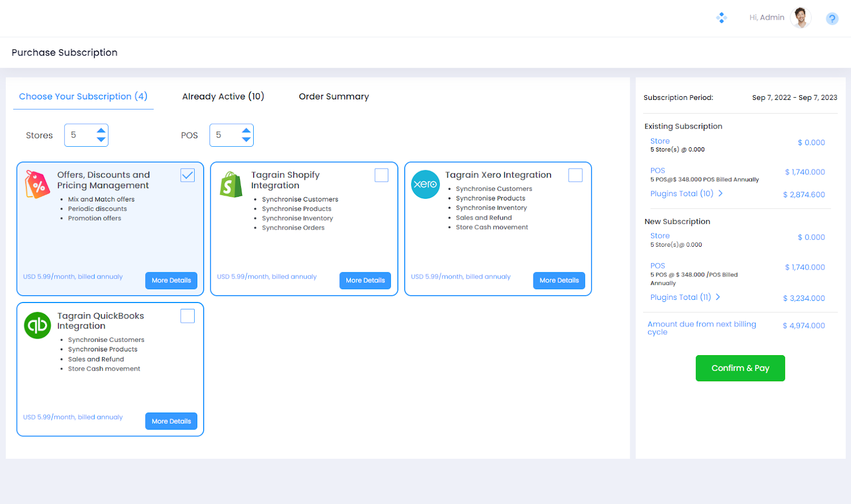The height and width of the screenshot is (504, 851).
Task: Click the Shopify bag logo icon
Action: (231, 184)
